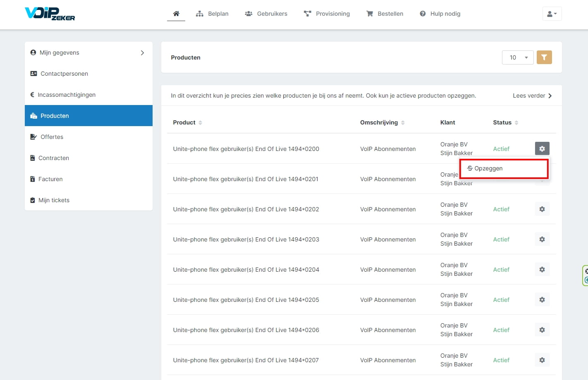
Task: Click the orange filter button
Action: (544, 57)
